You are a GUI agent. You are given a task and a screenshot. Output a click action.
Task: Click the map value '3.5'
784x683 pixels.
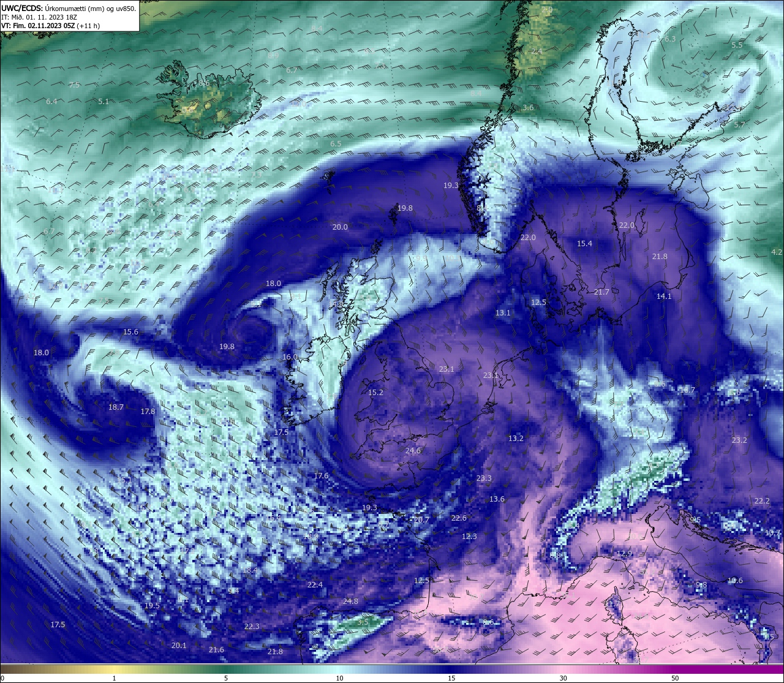point(363,622)
